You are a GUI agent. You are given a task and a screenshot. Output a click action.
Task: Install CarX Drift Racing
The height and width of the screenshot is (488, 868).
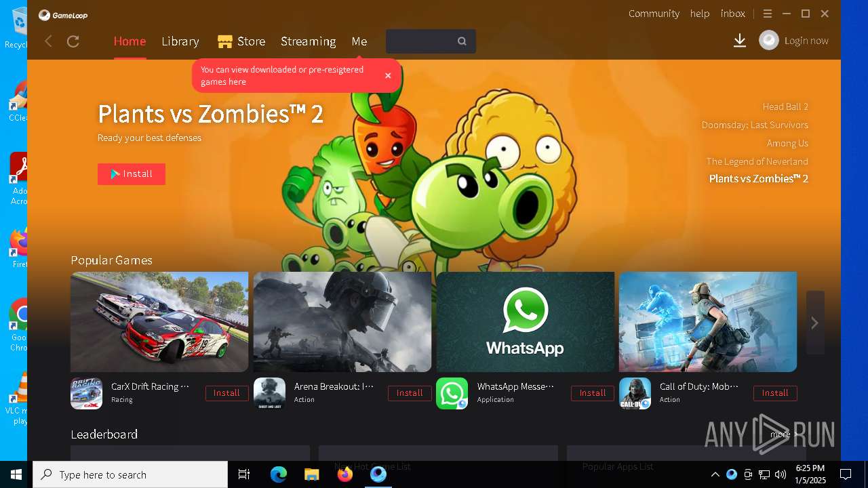click(x=227, y=393)
